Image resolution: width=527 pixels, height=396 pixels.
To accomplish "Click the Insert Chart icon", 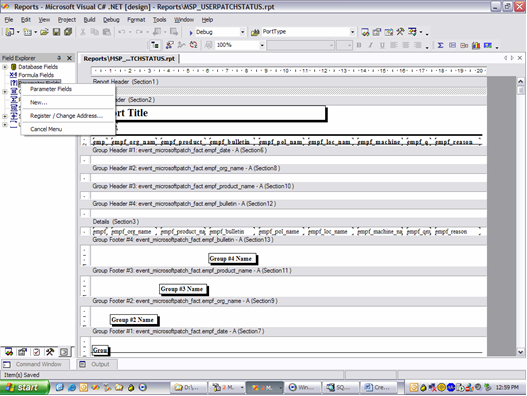I will [x=476, y=45].
